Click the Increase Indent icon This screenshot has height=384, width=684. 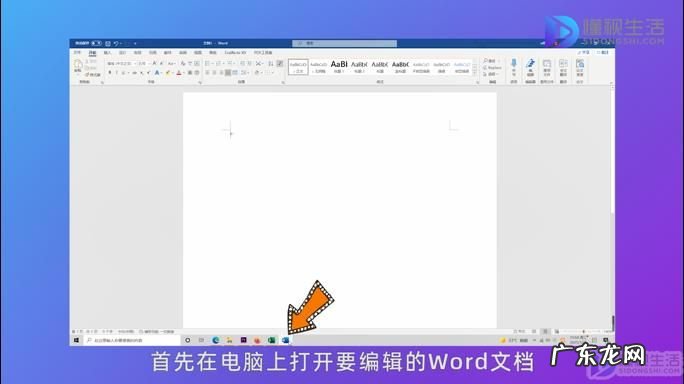(250, 64)
